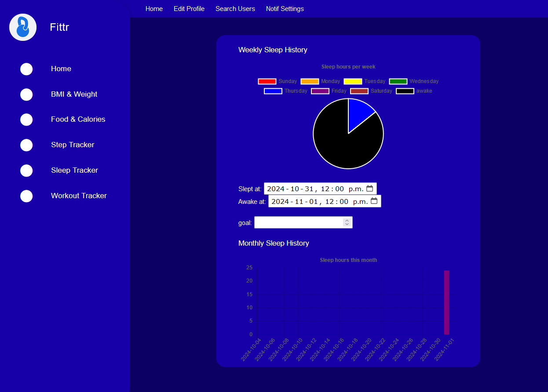The height and width of the screenshot is (392, 548).
Task: Hide Thursday data via its legend item
Action: point(285,91)
